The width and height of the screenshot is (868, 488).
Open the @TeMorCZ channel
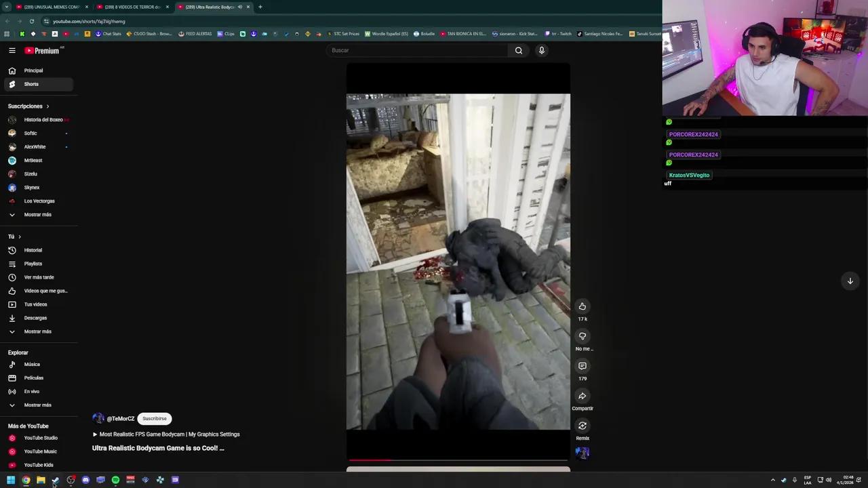[120, 419]
